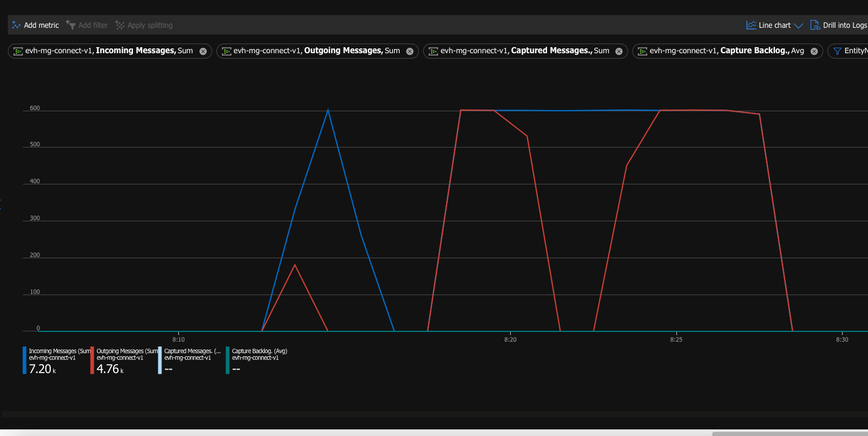The height and width of the screenshot is (436, 868).
Task: Click the 8:20 label on the time axis
Action: point(510,339)
